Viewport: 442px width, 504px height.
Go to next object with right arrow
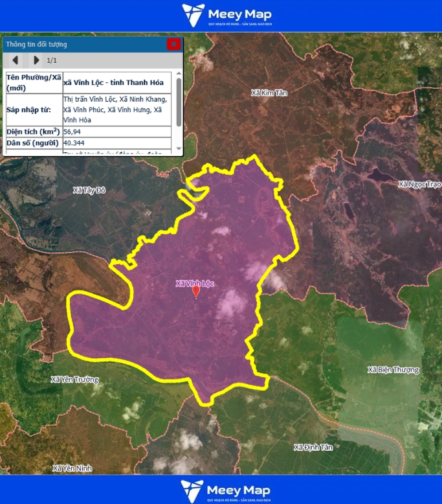tap(36, 60)
